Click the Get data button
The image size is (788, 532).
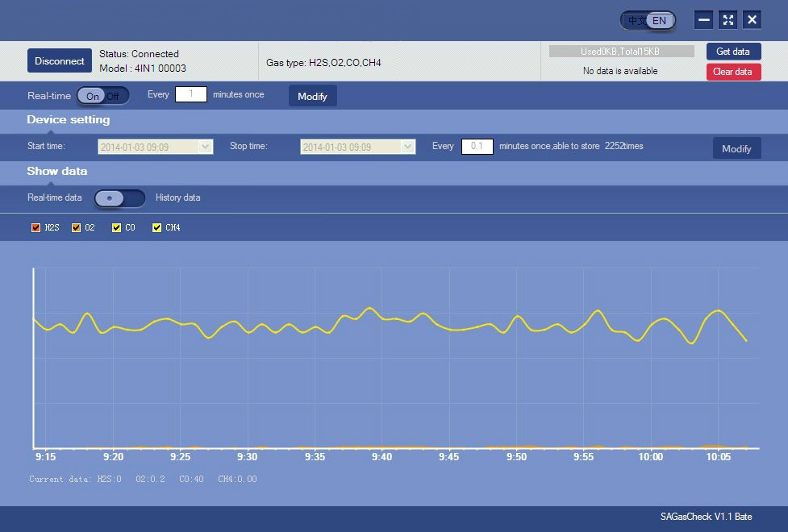point(733,52)
